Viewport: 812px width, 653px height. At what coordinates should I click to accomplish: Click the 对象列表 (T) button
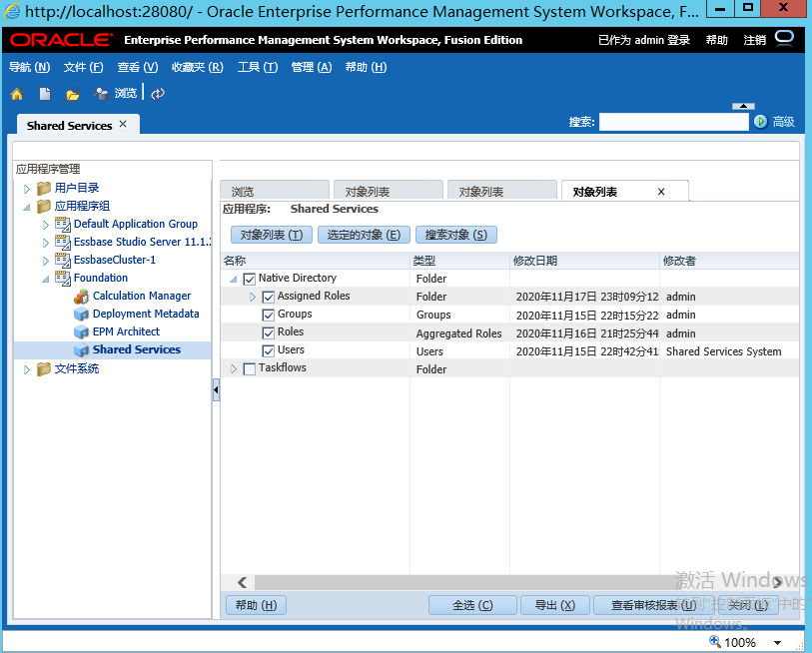(x=272, y=235)
